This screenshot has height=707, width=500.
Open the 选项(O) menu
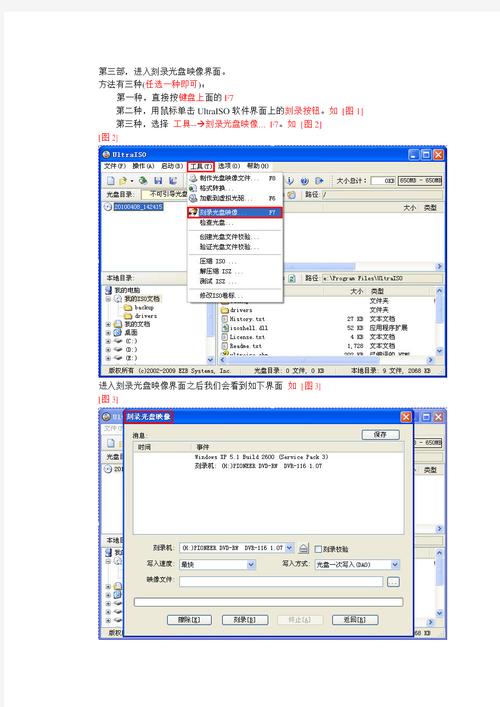coord(229,166)
